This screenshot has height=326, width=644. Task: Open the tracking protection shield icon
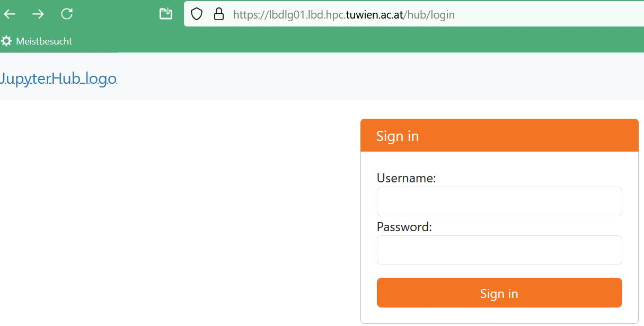(197, 14)
